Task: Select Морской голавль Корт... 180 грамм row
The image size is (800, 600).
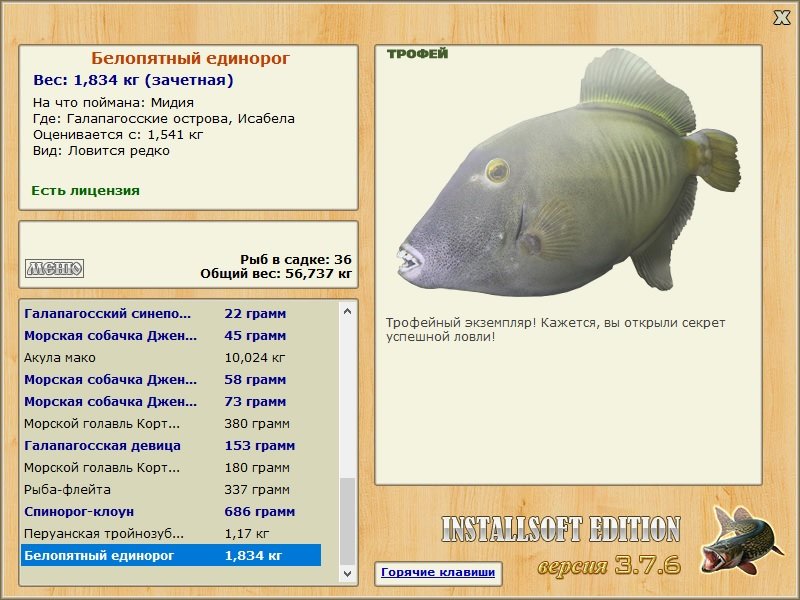Action: 171,467
